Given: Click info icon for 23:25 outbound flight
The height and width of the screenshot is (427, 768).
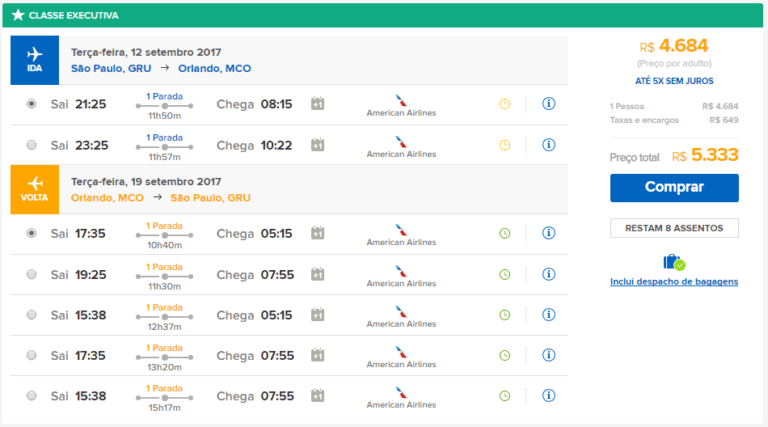Looking at the screenshot, I should click(x=548, y=145).
